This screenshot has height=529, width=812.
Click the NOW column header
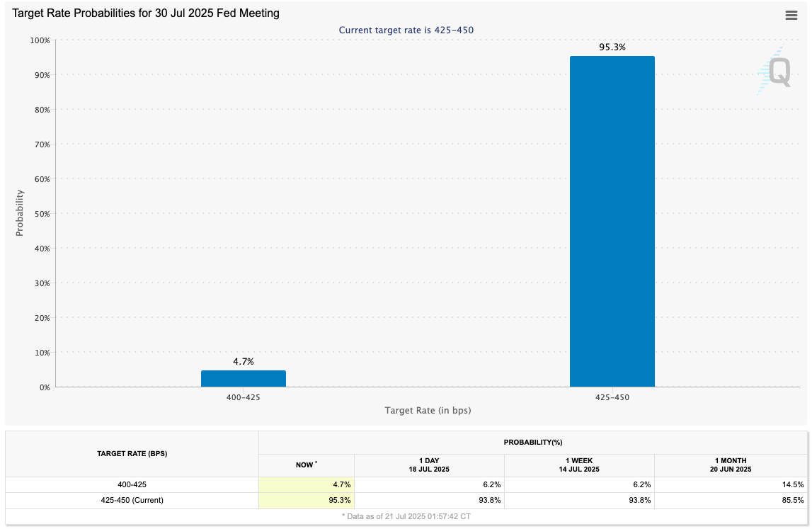pyautogui.click(x=306, y=465)
